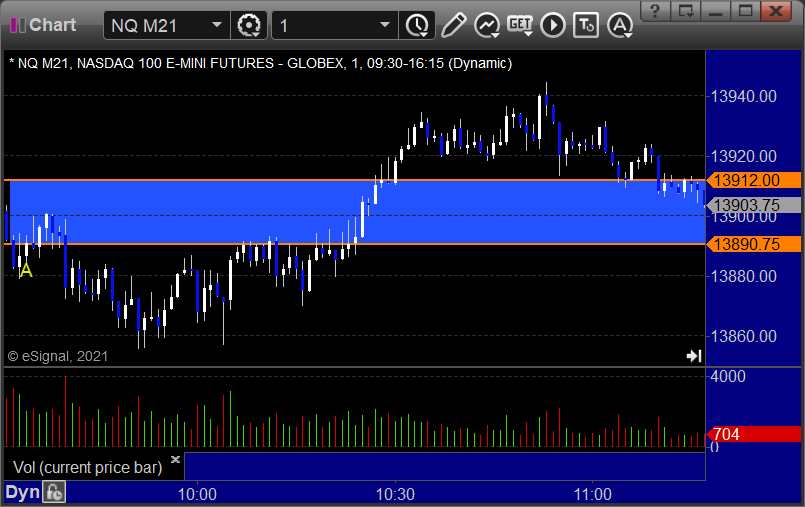Viewport: 805px width, 507px height.
Task: Click the GET toolbar icon
Action: click(520, 25)
